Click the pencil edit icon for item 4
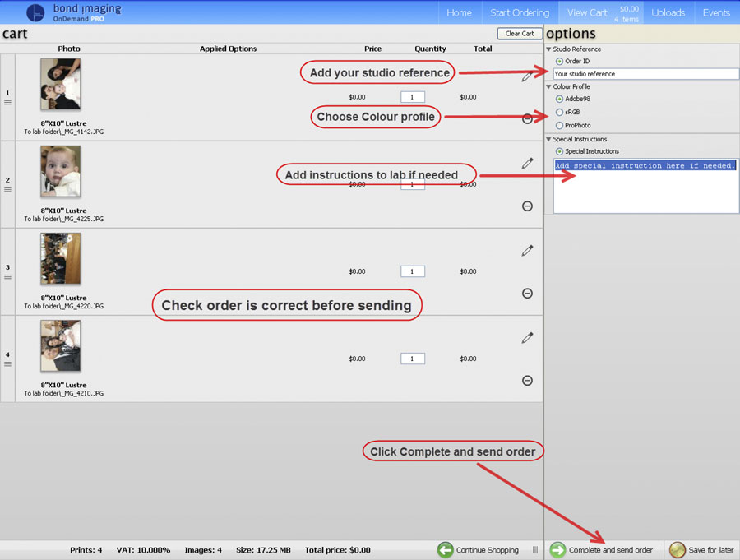This screenshot has width=740, height=560. (528, 337)
